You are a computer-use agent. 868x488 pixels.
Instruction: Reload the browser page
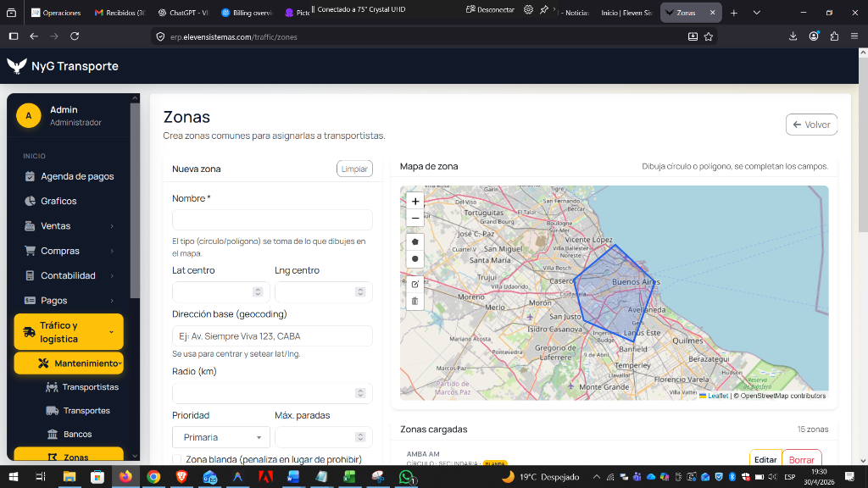(75, 36)
